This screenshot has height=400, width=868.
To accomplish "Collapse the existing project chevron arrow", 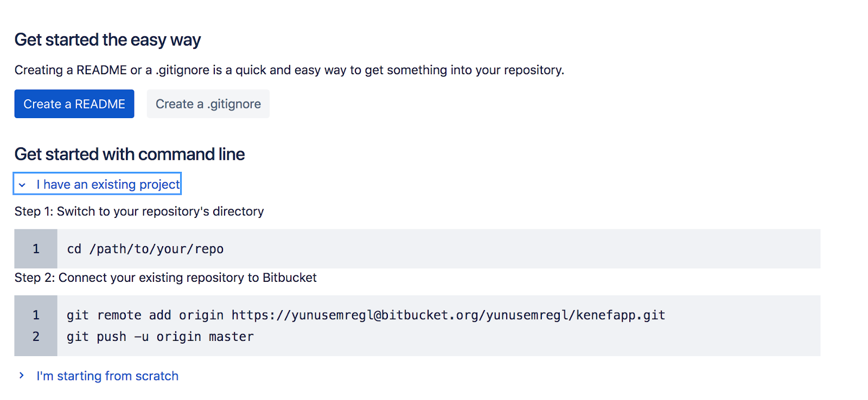I will click(x=22, y=185).
